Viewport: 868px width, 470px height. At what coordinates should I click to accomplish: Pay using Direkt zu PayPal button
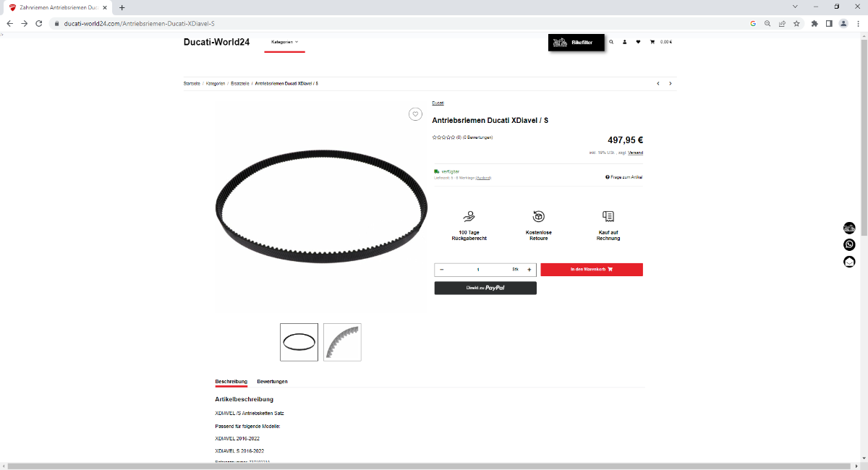(x=485, y=288)
